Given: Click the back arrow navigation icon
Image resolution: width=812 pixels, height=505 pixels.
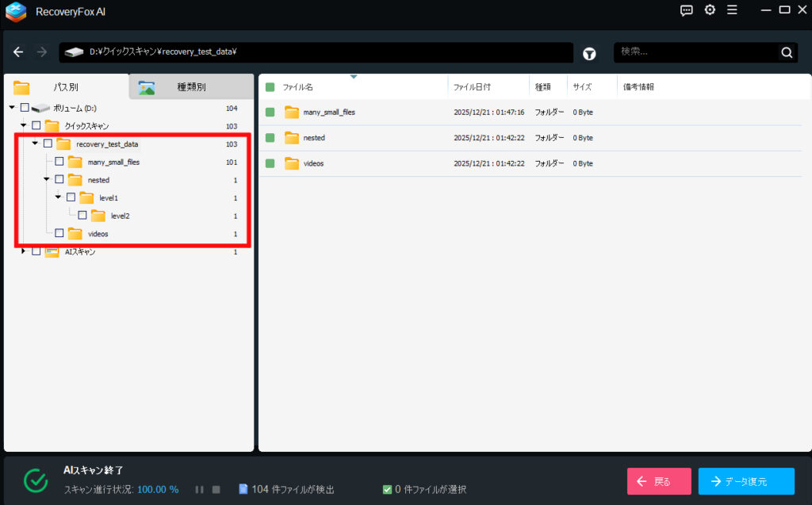Looking at the screenshot, I should pyautogui.click(x=19, y=52).
